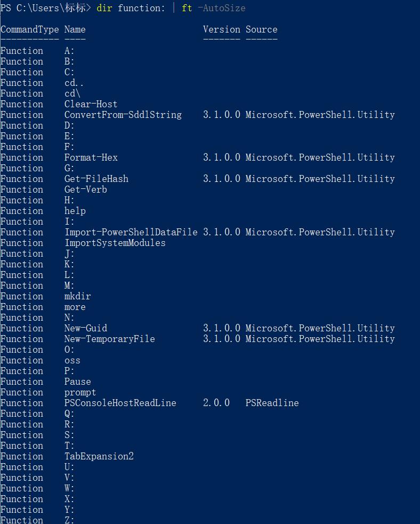
Task: Click the Source column header
Action: click(x=261, y=29)
